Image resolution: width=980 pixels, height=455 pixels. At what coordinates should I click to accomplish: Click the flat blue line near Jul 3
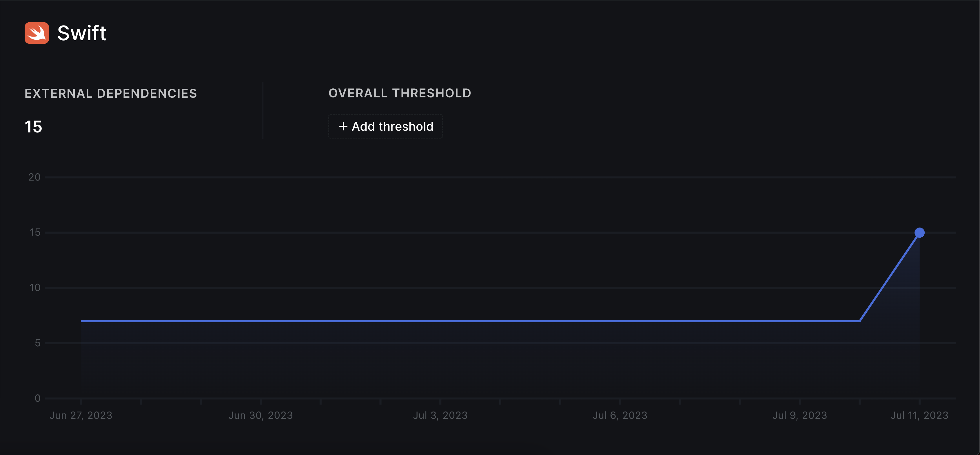[x=440, y=321]
